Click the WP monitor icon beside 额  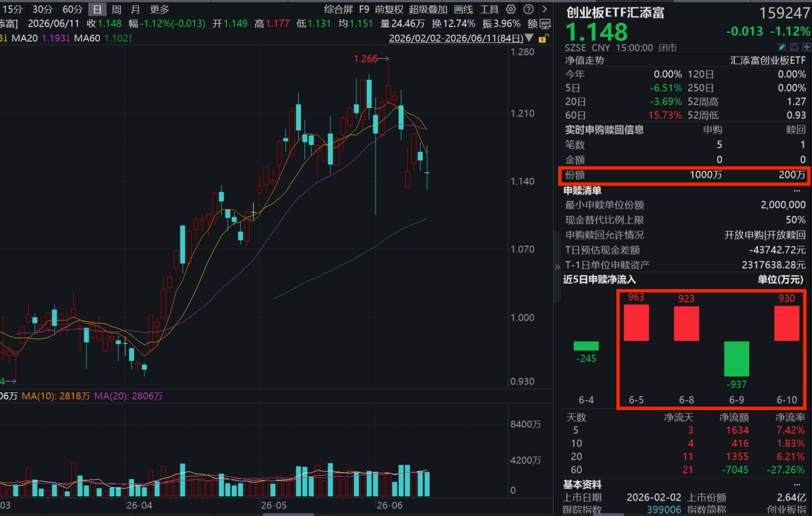pyautogui.click(x=545, y=24)
